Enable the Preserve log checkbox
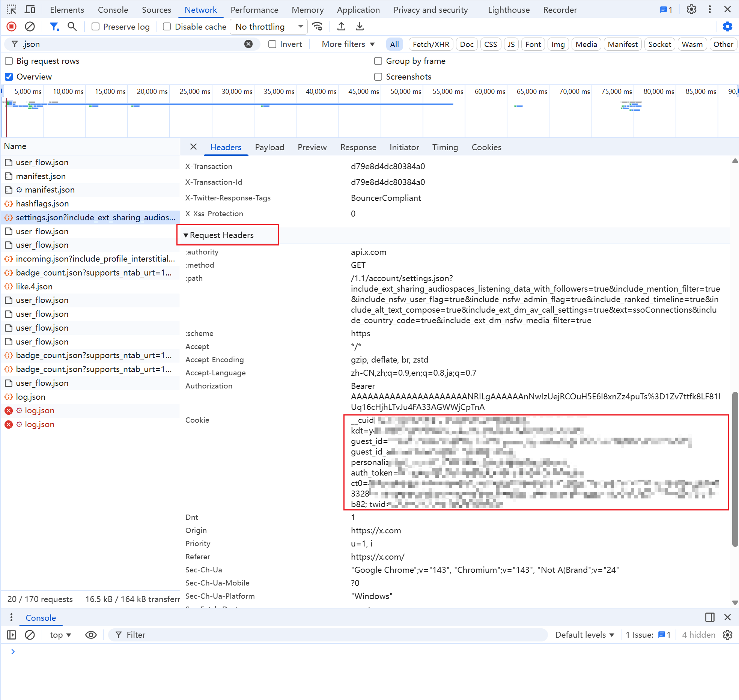The image size is (739, 700). click(x=96, y=27)
